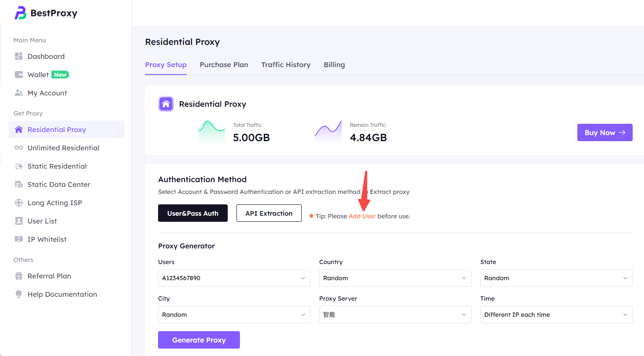Click the Long Acting ISP globe icon

point(19,203)
